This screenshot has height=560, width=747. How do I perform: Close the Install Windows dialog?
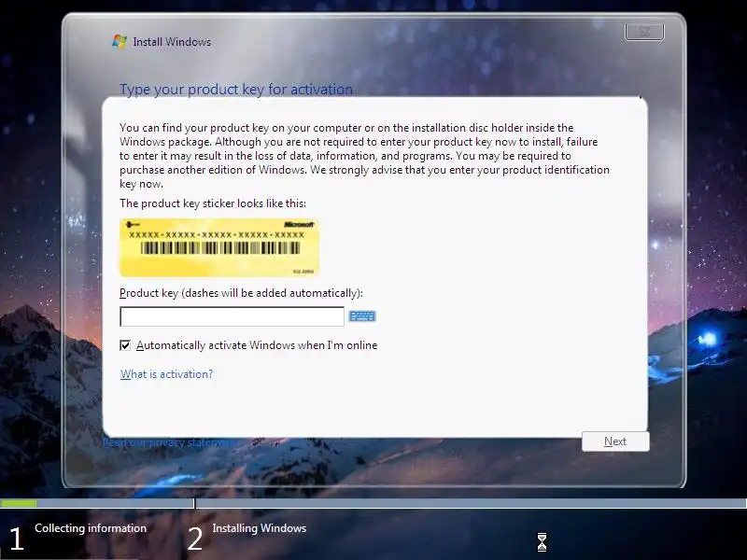click(644, 32)
